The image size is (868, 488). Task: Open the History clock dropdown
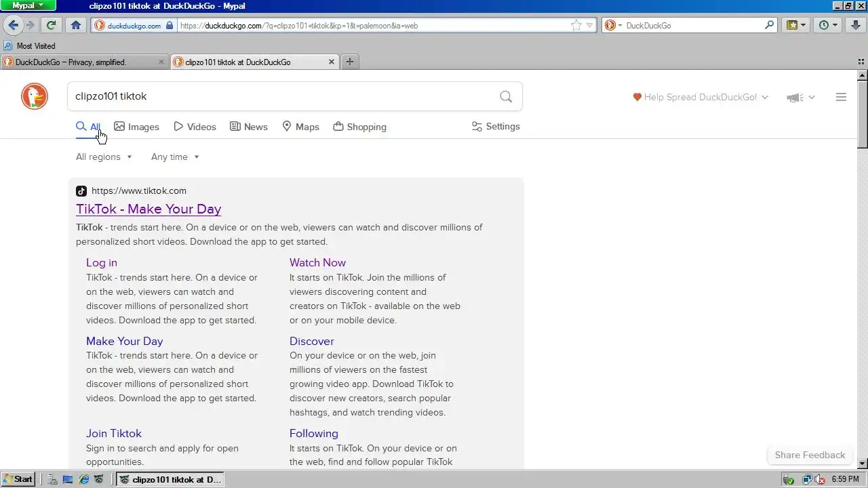828,25
